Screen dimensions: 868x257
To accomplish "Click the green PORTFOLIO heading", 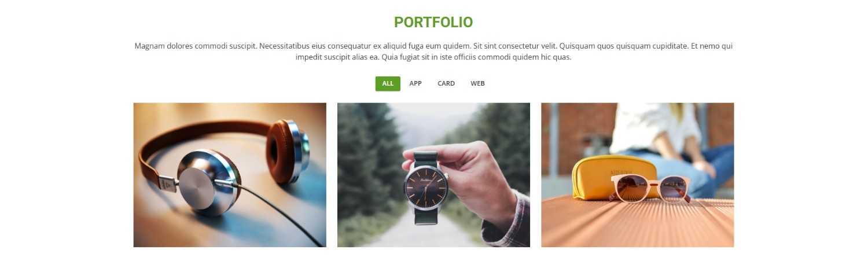I will [433, 23].
